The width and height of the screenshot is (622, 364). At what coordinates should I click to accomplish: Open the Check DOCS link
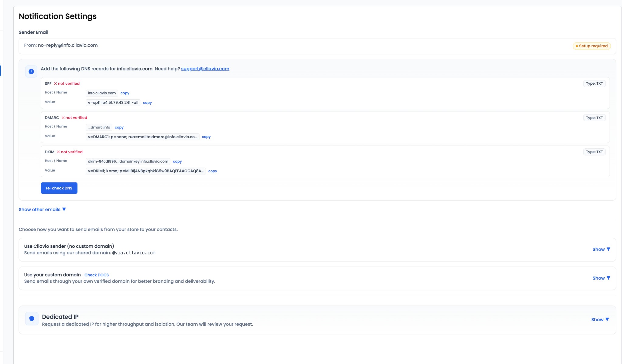coord(97,275)
